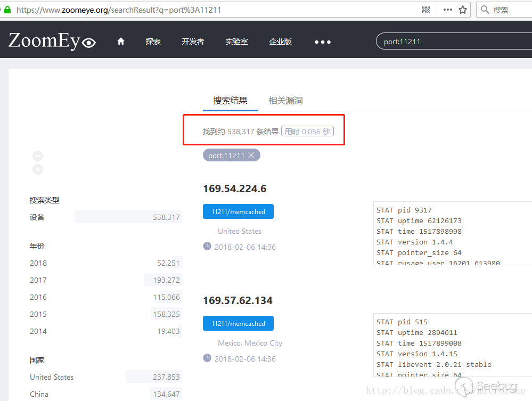Click the 2018-02-06 14:36 timestamp under 169.57.62.134
This screenshot has width=532, height=401.
[x=245, y=359]
